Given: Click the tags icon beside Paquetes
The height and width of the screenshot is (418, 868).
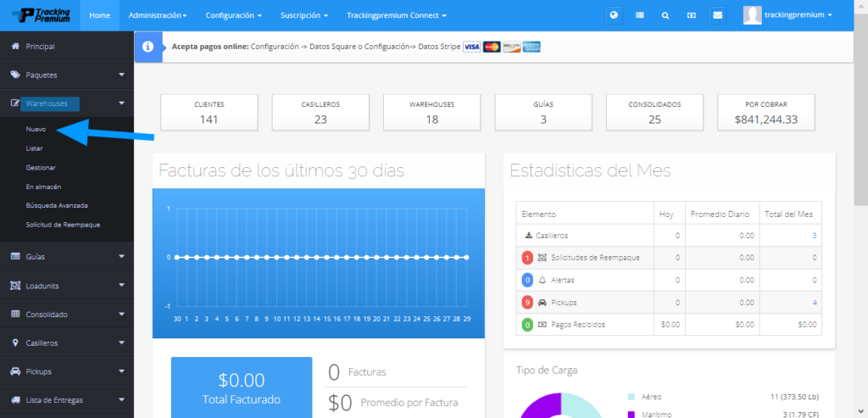Looking at the screenshot, I should pos(15,75).
